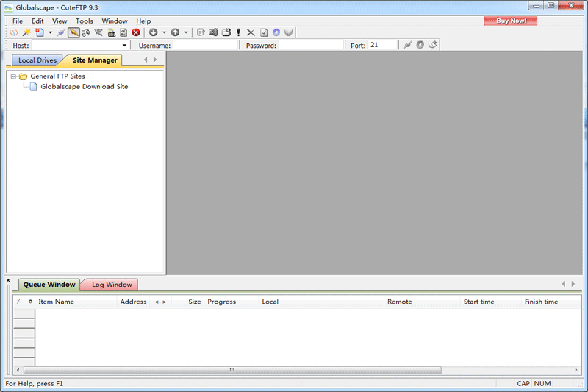Screen dimensions: 588x392
Task: Click the Upload arrow icon
Action: pyautogui.click(x=175, y=32)
